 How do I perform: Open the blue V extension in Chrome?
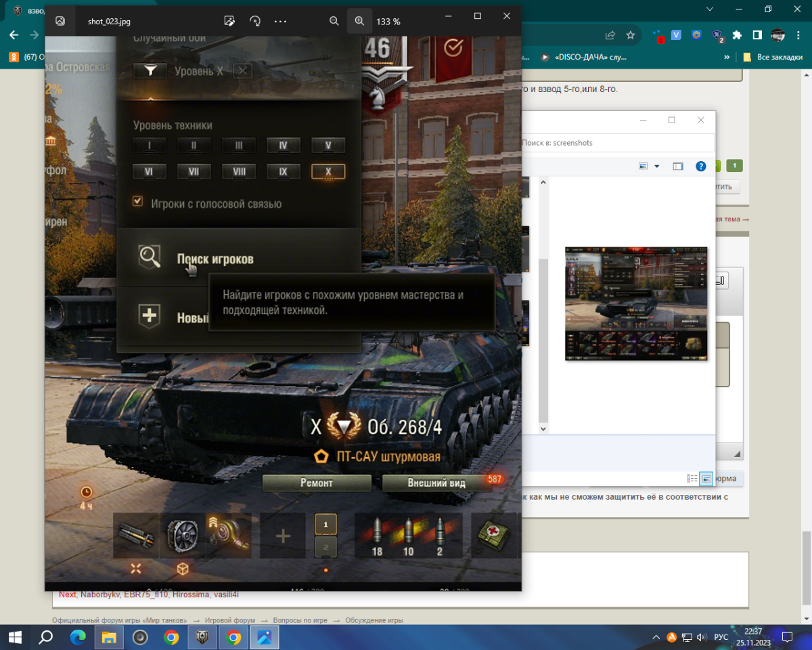676,35
